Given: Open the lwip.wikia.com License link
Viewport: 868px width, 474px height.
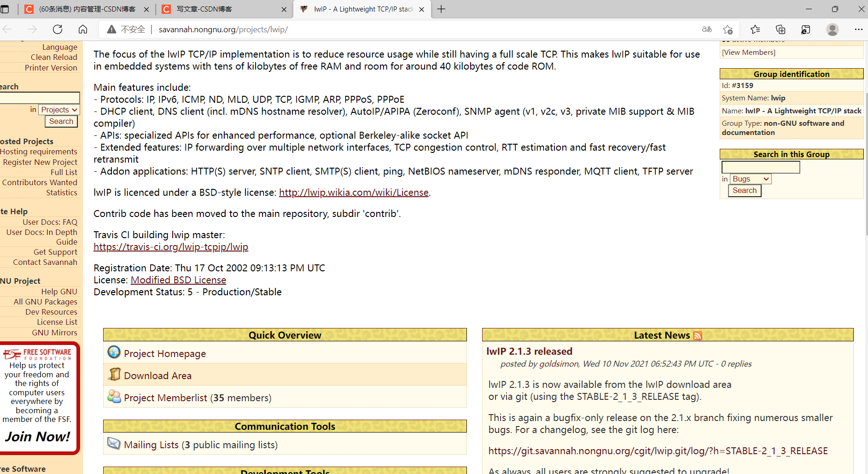Looking at the screenshot, I should (354, 193).
